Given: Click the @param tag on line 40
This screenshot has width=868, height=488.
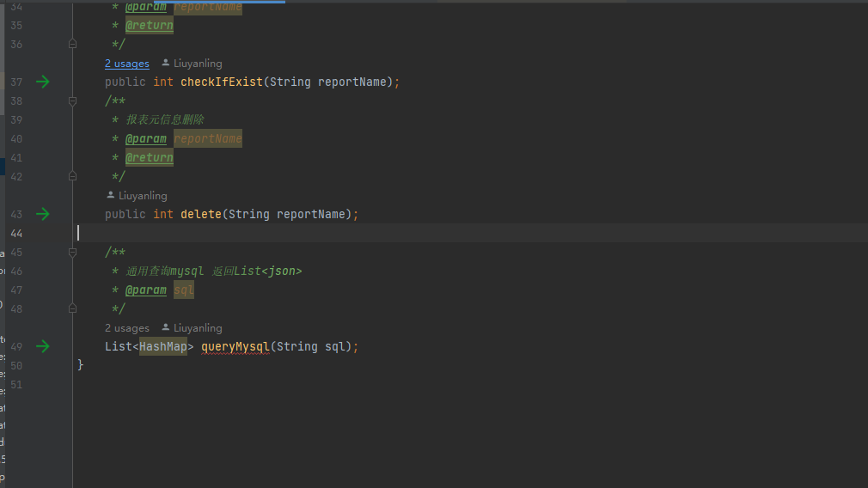Looking at the screenshot, I should pyautogui.click(x=146, y=138).
